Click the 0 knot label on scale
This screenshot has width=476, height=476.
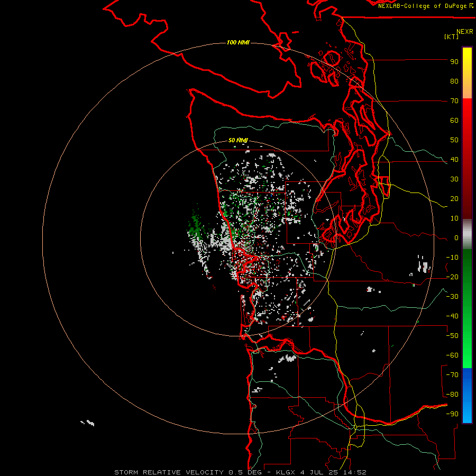(x=456, y=237)
